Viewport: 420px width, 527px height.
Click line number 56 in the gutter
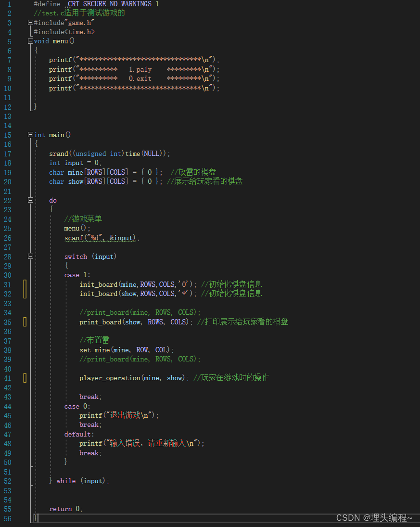pos(7,519)
